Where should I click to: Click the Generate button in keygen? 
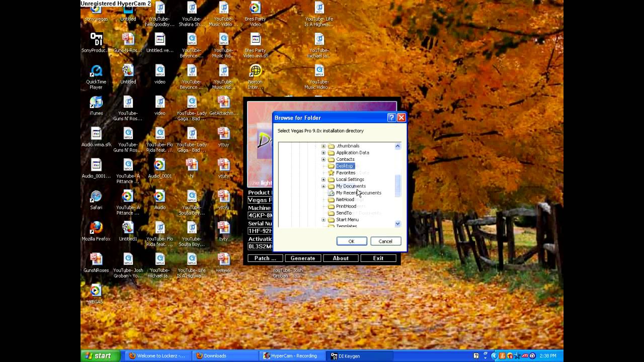pos(303,258)
